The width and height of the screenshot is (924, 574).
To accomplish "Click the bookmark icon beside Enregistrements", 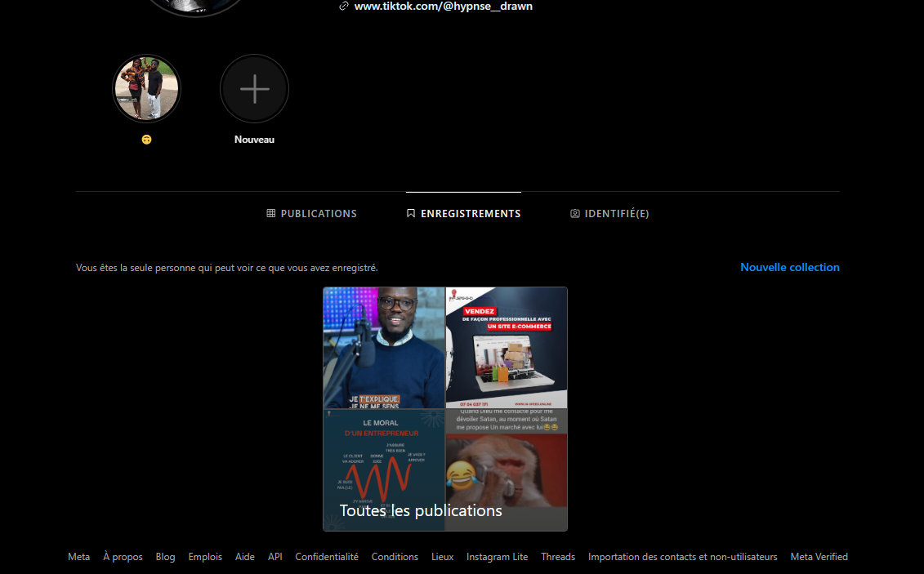I will click(411, 214).
